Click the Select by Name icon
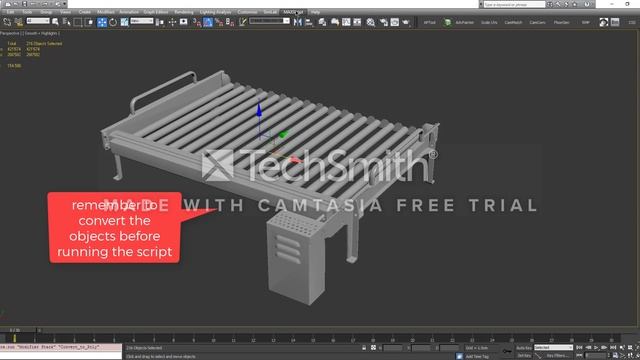Image resolution: width=640 pixels, height=360 pixels. tap(67, 22)
